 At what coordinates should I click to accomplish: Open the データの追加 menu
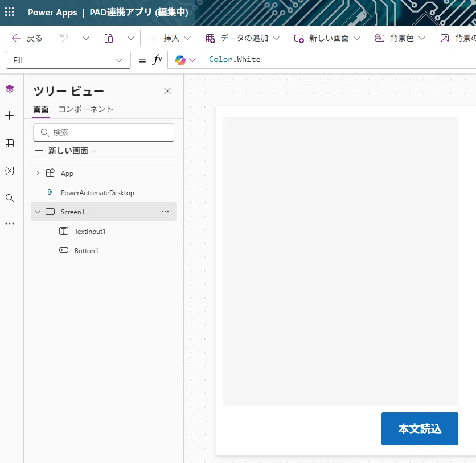243,38
